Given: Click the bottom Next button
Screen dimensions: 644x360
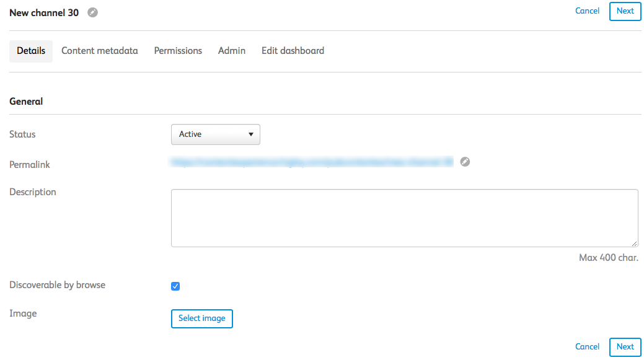Looking at the screenshot, I should point(625,347).
